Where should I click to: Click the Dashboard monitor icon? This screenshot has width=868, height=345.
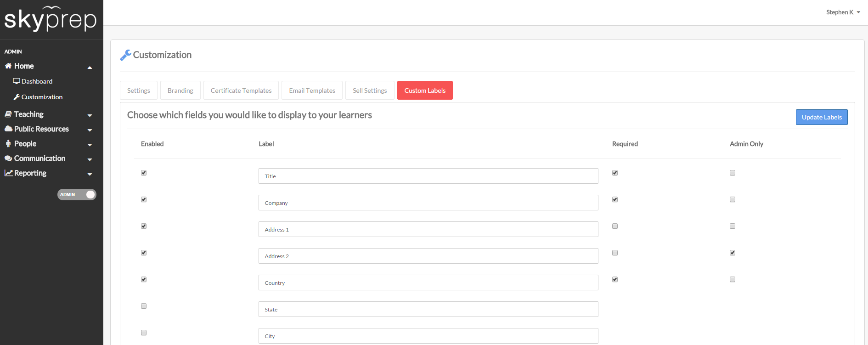tap(17, 81)
